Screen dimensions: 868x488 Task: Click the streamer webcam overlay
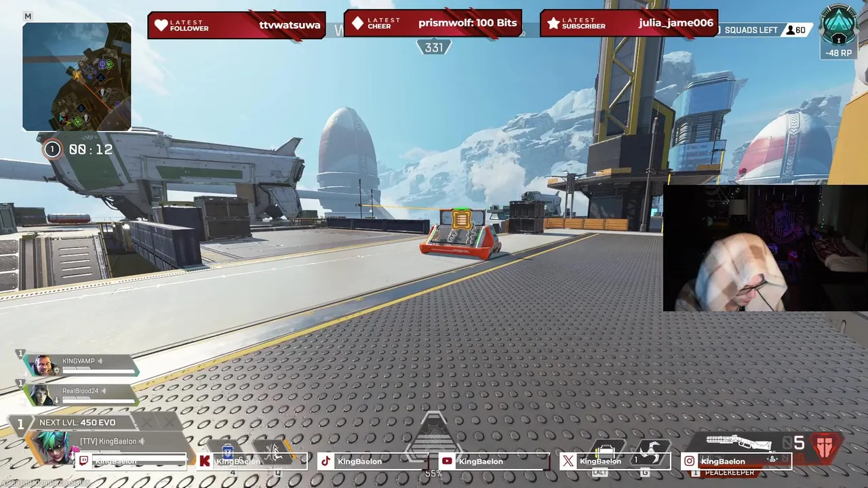coord(765,248)
